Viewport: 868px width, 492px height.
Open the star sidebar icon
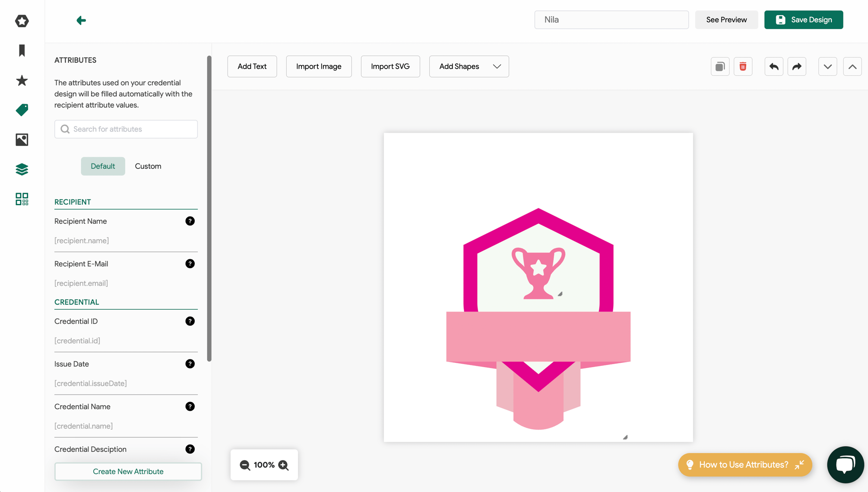(x=22, y=80)
